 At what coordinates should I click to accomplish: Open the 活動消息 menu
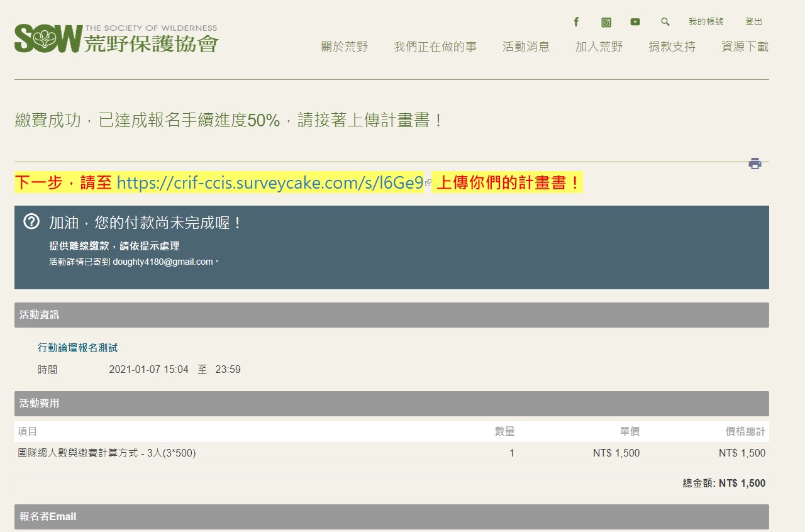pos(526,47)
